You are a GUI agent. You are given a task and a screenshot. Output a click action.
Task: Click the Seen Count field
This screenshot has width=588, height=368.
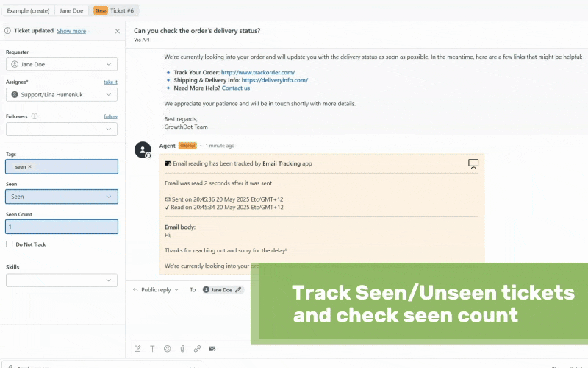pos(62,227)
